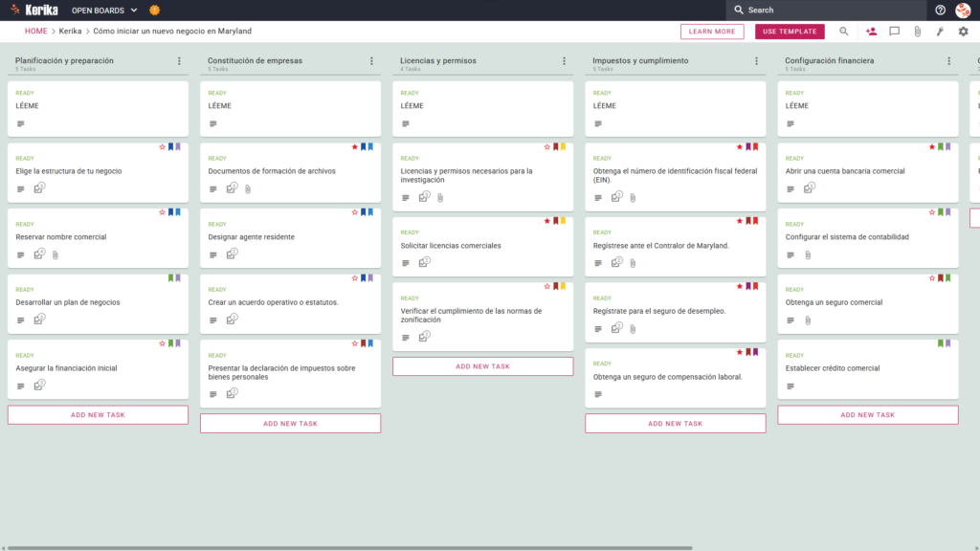This screenshot has height=551, width=980.
Task: Open the board settings gear icon
Action: point(963,32)
